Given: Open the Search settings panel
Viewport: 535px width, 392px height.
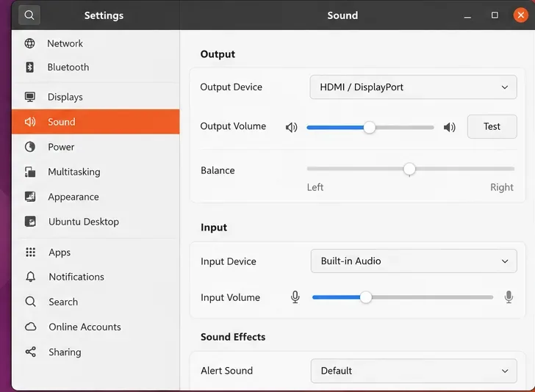Looking at the screenshot, I should pos(96,302).
